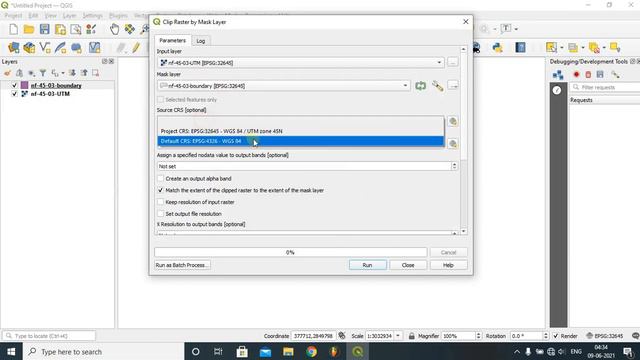Save the project with the floppy disk icon
Image resolution: width=640 pixels, height=360 pixels.
44,29
